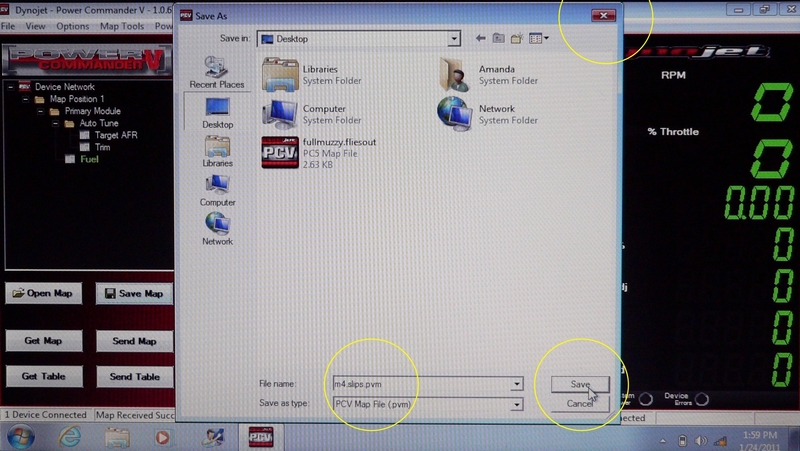
Task: Collapse the Device Network tree node
Action: pyautogui.click(x=10, y=87)
